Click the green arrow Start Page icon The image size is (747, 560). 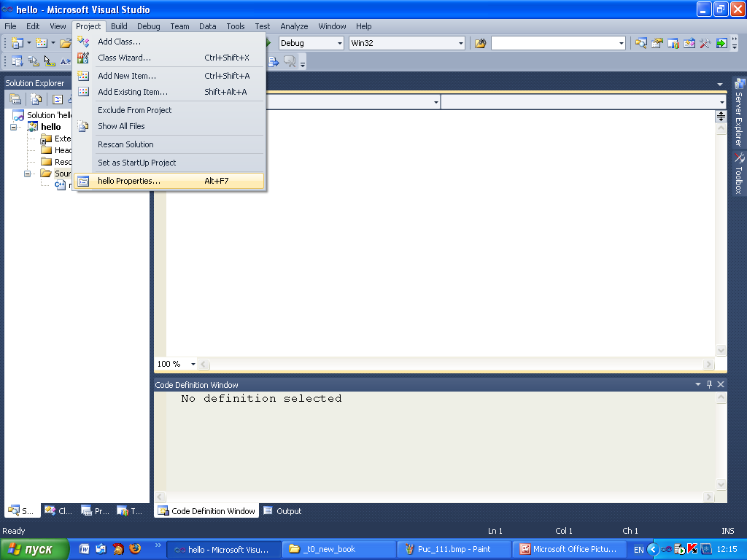pos(721,43)
